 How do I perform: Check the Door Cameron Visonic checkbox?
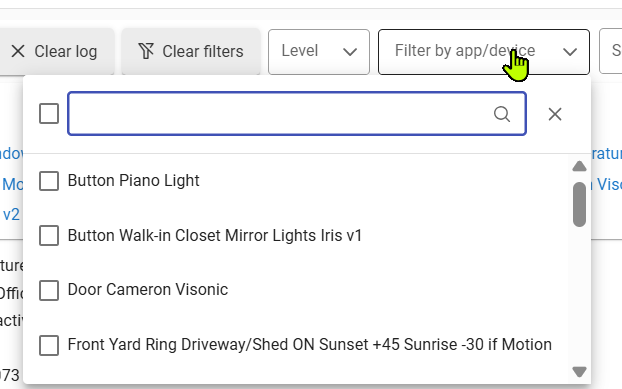[x=49, y=290]
